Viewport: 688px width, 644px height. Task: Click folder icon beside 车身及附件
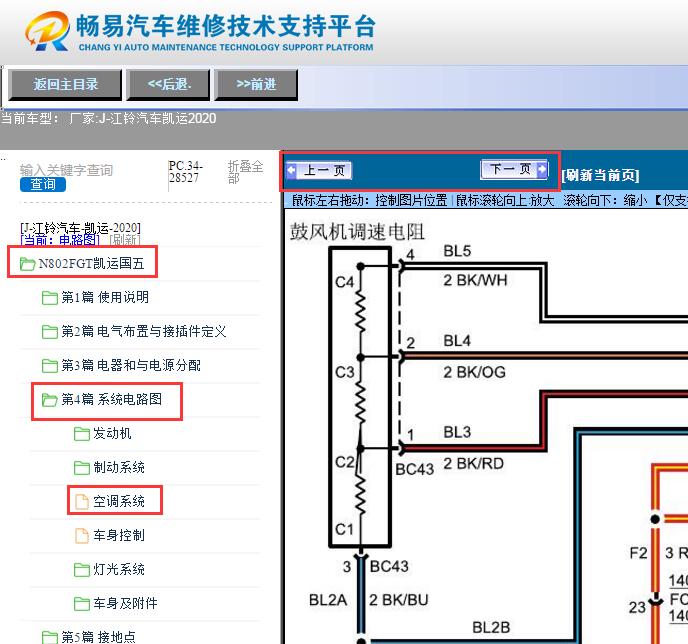point(82,604)
